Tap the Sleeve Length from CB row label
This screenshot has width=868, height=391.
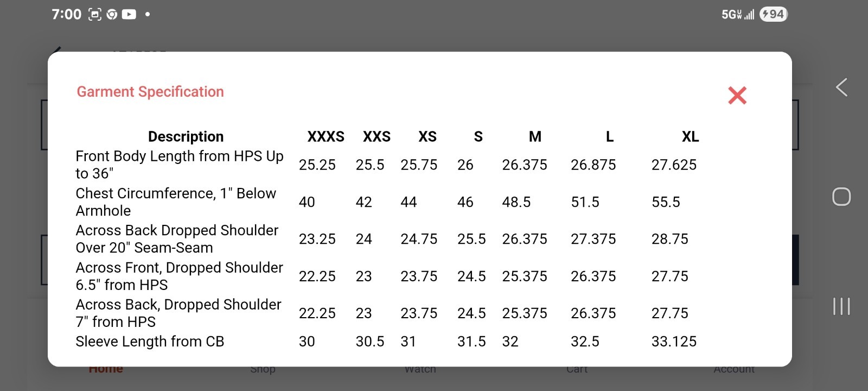pyautogui.click(x=150, y=342)
